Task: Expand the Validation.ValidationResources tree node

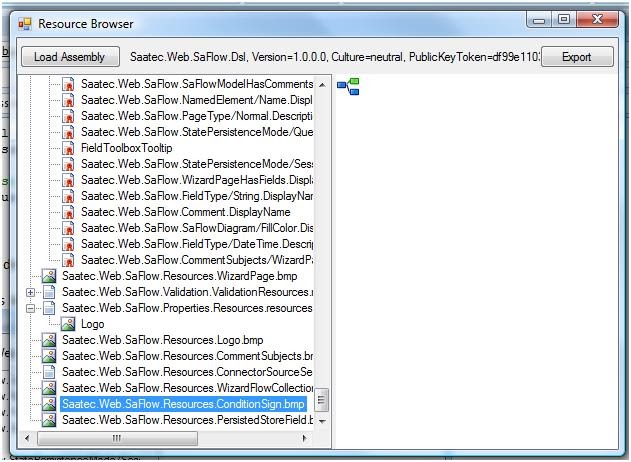Action: click(x=31, y=292)
